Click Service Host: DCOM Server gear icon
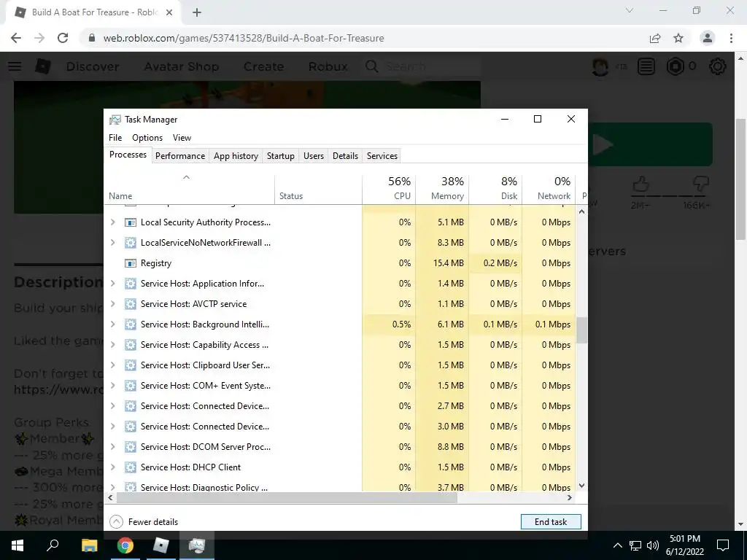 [131, 447]
